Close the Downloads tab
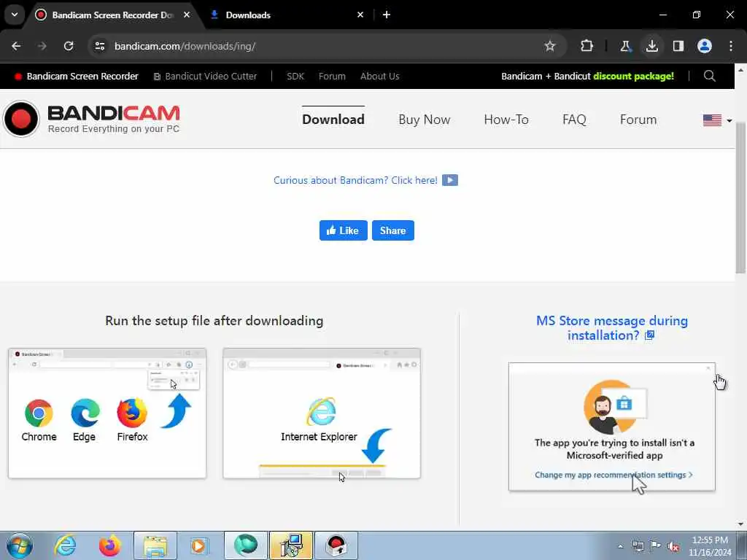Image resolution: width=747 pixels, height=560 pixels. point(360,15)
